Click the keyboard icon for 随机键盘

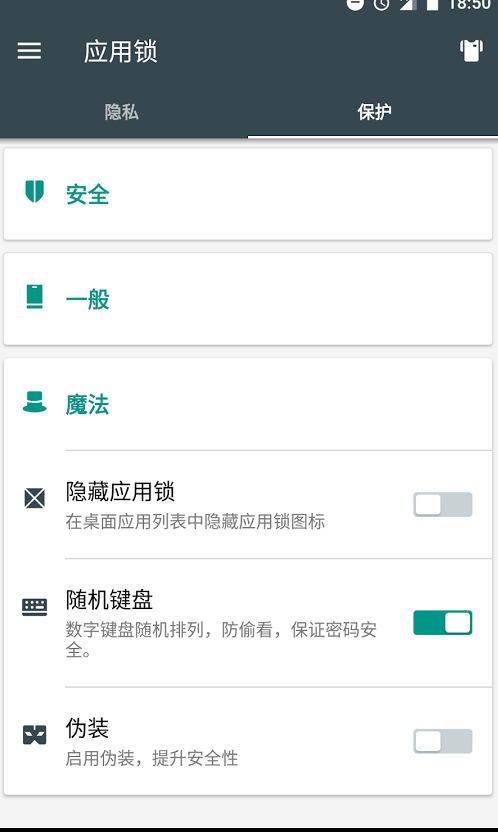point(34,607)
